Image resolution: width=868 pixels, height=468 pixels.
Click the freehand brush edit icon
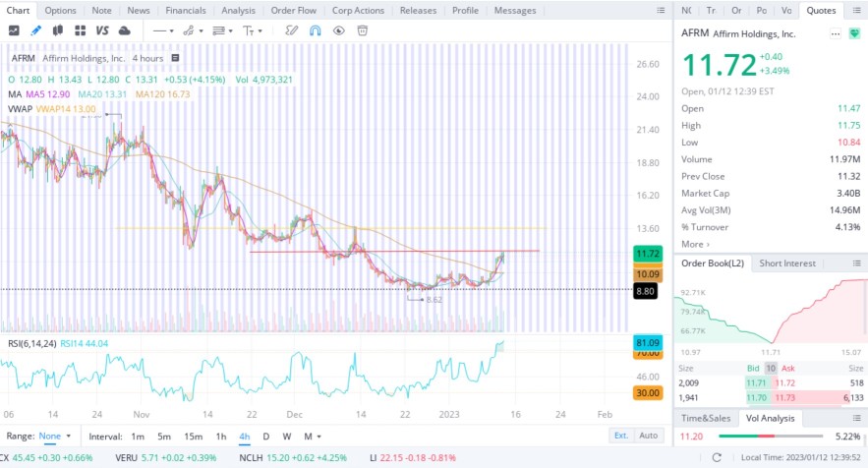tap(291, 31)
